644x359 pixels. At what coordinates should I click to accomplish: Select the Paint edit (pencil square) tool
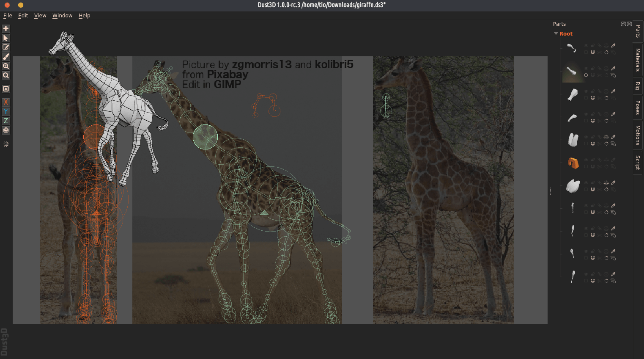(x=6, y=47)
